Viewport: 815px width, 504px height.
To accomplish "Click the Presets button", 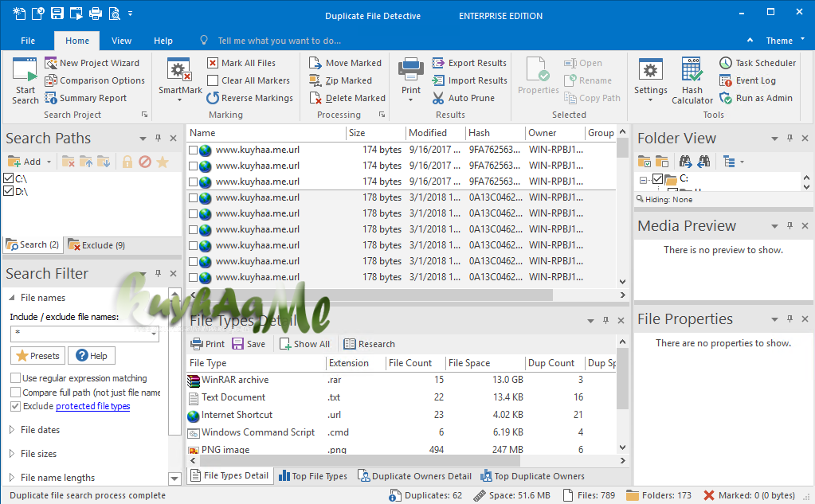I will tap(38, 356).
